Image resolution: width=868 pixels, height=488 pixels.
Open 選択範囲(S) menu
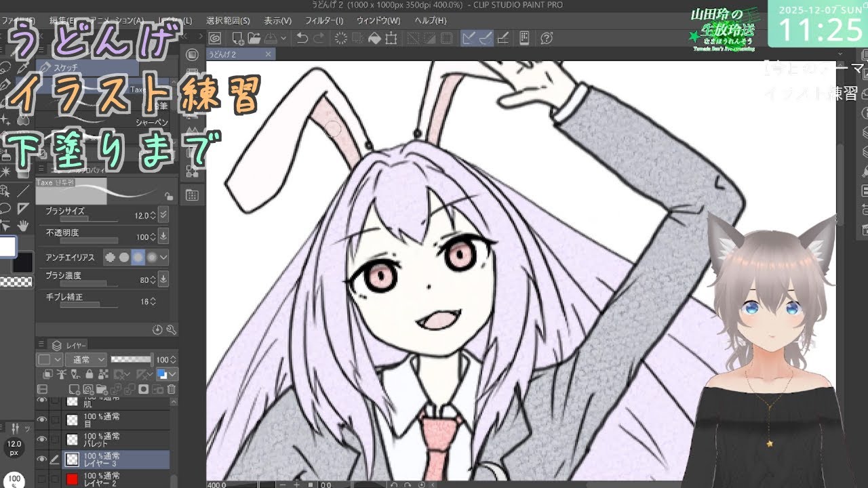(x=228, y=21)
